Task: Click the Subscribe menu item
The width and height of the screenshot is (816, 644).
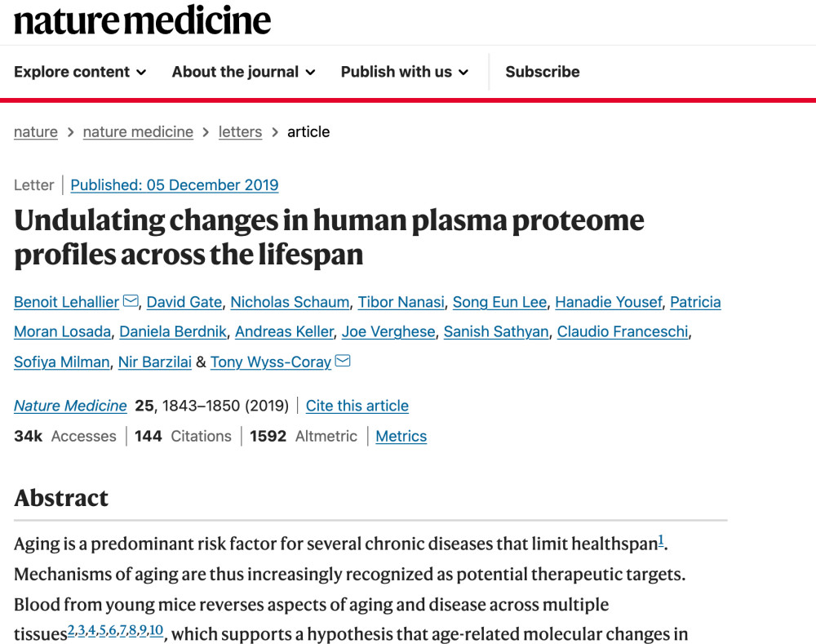Action: pyautogui.click(x=543, y=72)
